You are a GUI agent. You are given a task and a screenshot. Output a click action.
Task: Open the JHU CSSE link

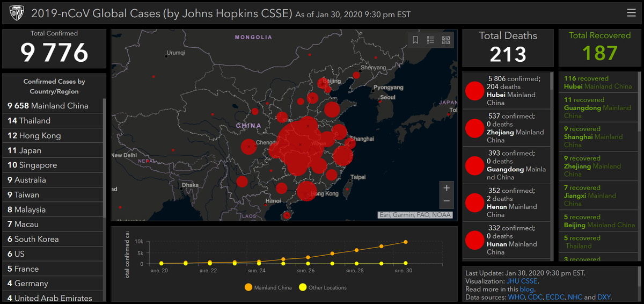523,281
